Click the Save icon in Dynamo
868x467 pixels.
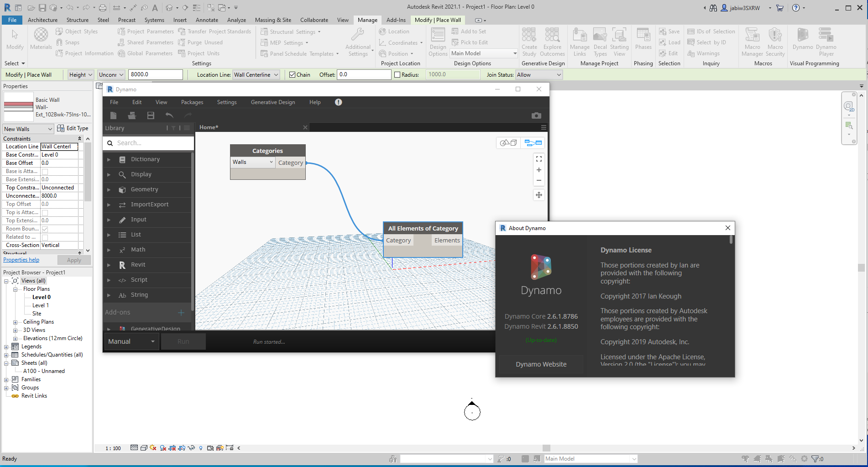click(x=151, y=115)
